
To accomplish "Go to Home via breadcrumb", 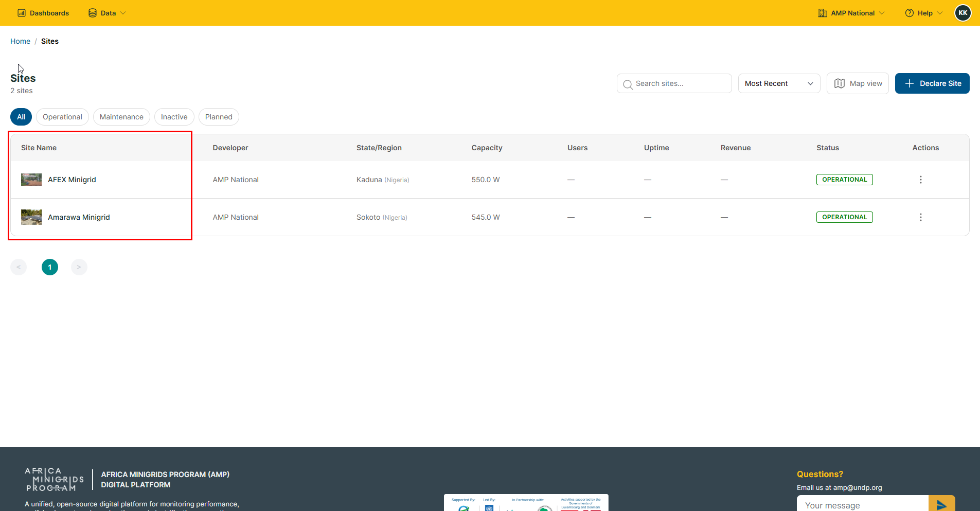I will pos(21,41).
